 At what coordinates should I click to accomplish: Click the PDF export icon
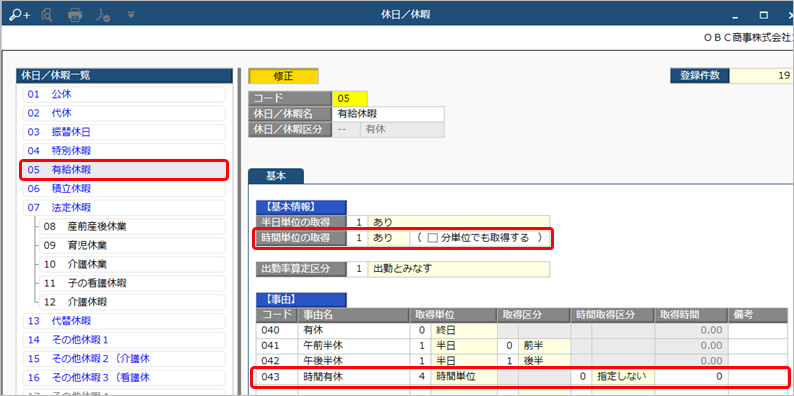click(x=103, y=15)
